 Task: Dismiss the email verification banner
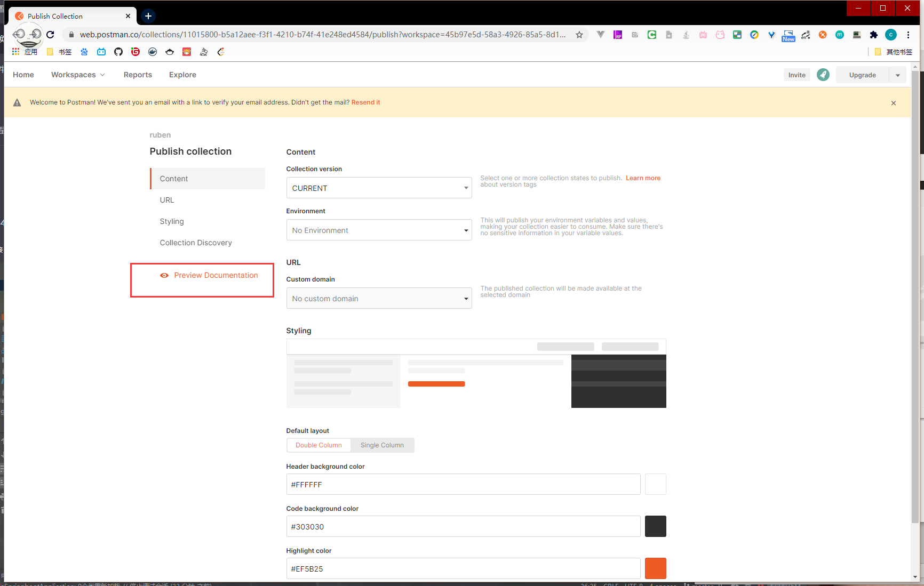pos(894,103)
